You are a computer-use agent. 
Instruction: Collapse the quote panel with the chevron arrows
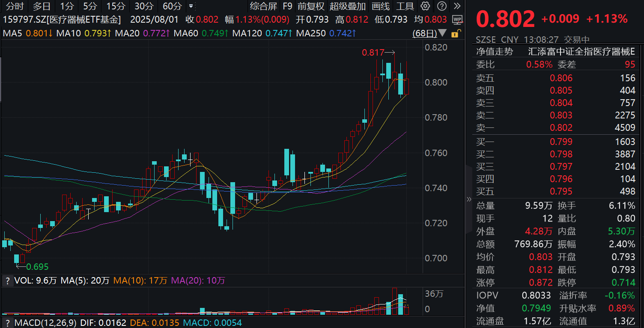point(469,199)
